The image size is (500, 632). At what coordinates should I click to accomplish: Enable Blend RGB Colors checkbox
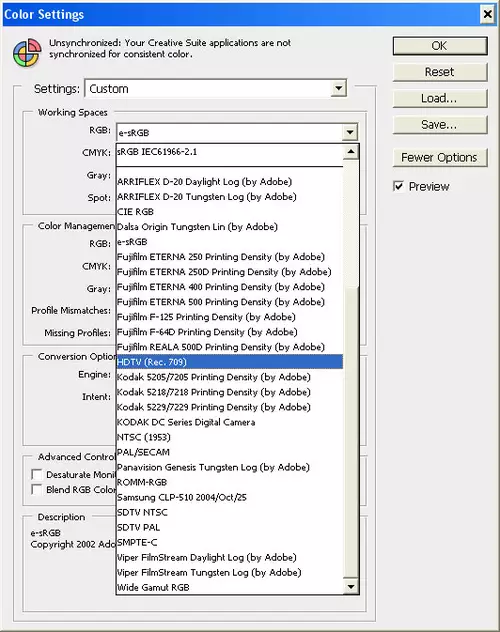click(x=37, y=490)
